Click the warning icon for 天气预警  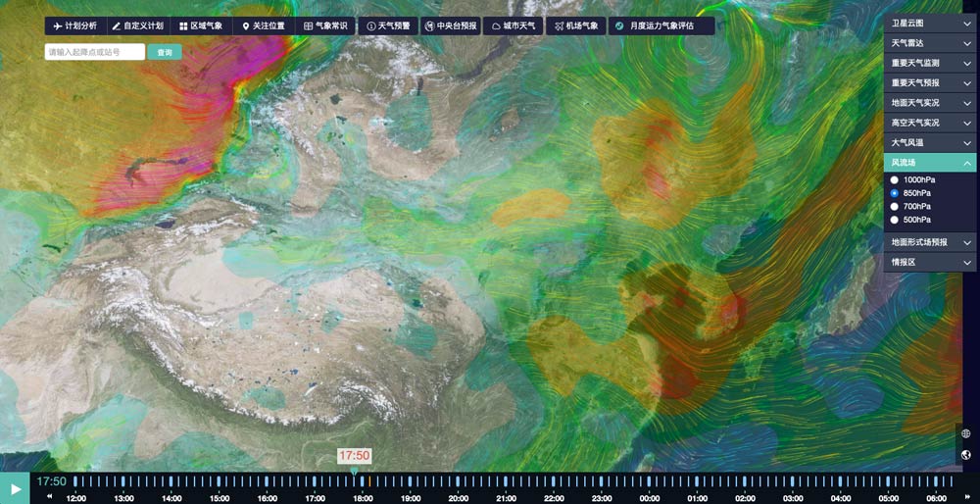[371, 25]
